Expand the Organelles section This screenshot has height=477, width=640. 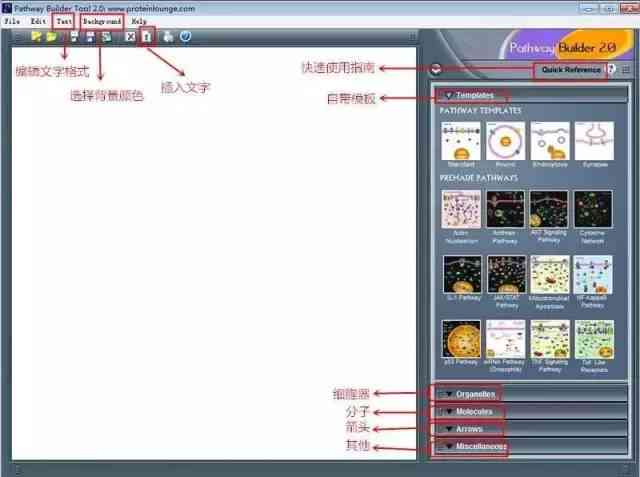pyautogui.click(x=529, y=394)
